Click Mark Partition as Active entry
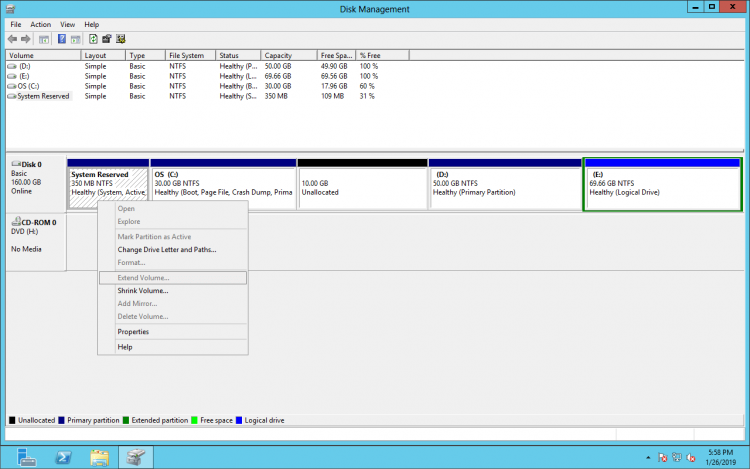The image size is (750, 469). [x=154, y=237]
